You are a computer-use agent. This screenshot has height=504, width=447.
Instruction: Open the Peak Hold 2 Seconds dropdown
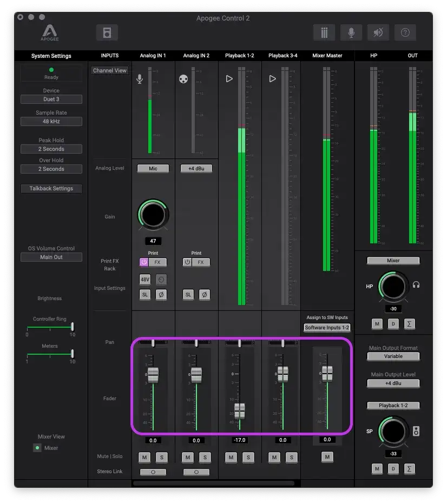[x=51, y=149]
